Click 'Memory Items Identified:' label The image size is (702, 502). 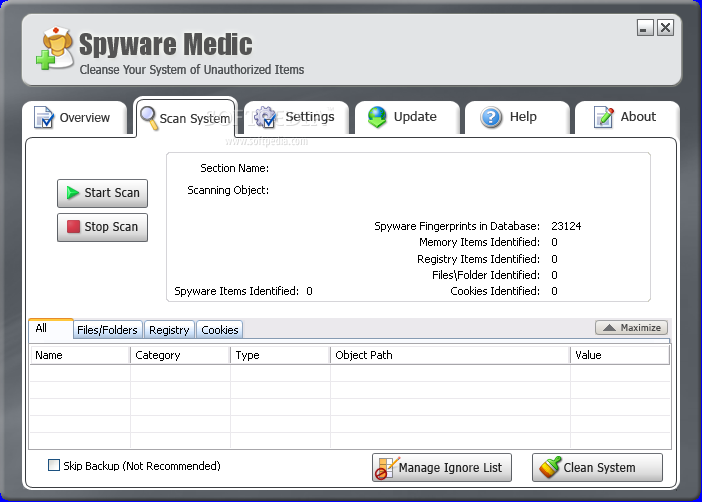coord(479,242)
